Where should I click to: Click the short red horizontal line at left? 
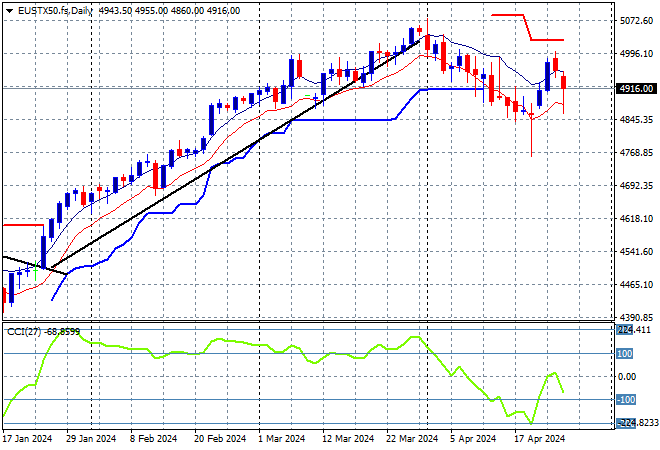(x=22, y=225)
